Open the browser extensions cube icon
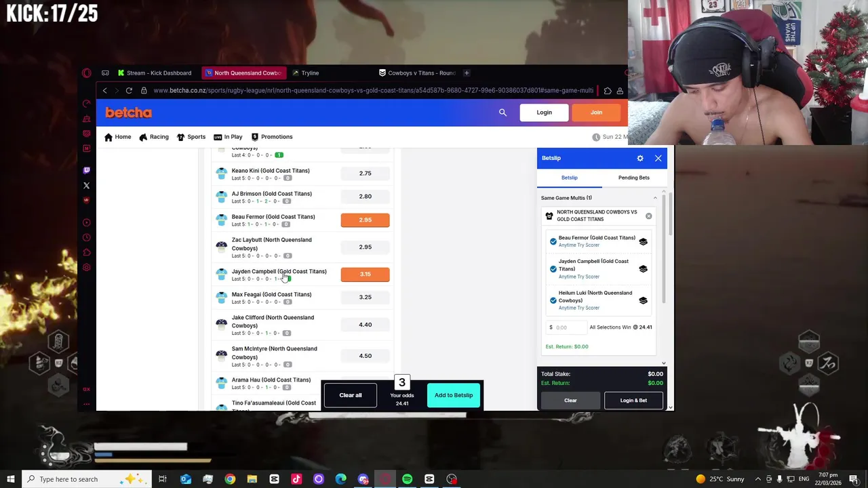 click(608, 90)
